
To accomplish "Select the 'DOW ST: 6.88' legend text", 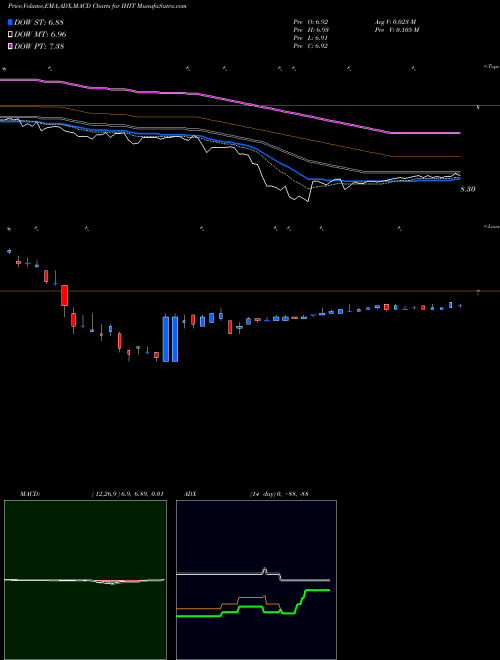I will click(39, 22).
